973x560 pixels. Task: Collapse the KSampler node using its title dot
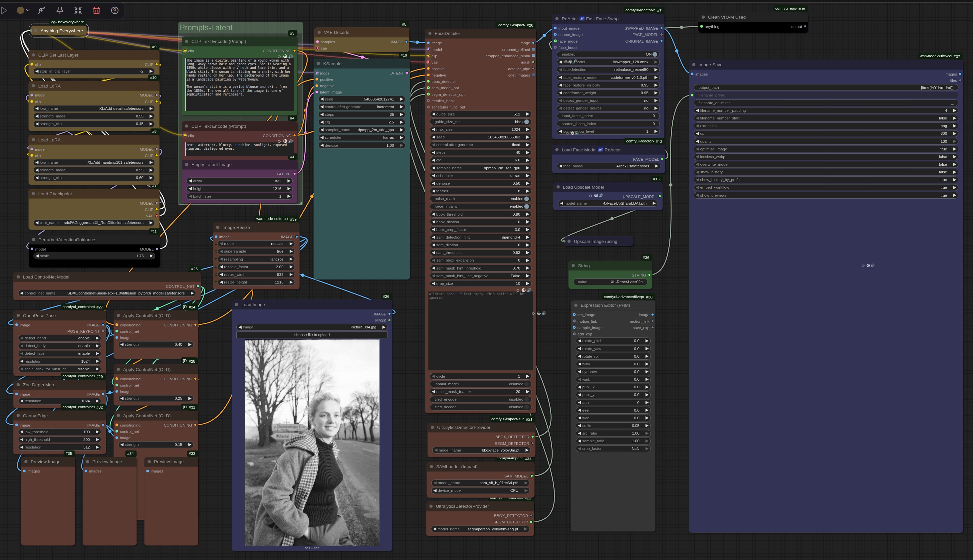point(319,64)
